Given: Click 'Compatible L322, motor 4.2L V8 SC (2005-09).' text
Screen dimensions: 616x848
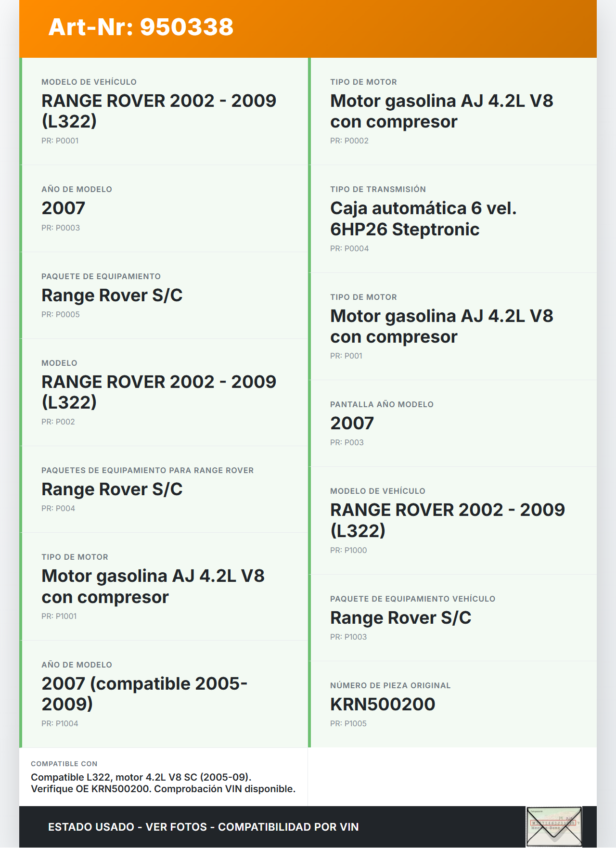Looking at the screenshot, I should (x=141, y=777).
